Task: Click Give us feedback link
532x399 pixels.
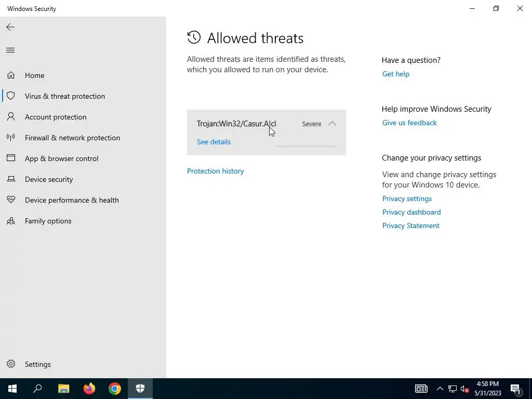Action: 409,123
